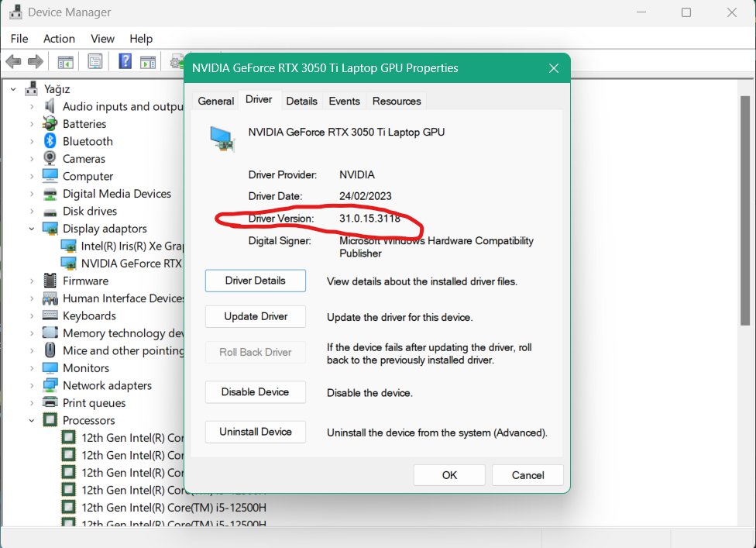
Task: Click the Firmware category icon
Action: 50,281
